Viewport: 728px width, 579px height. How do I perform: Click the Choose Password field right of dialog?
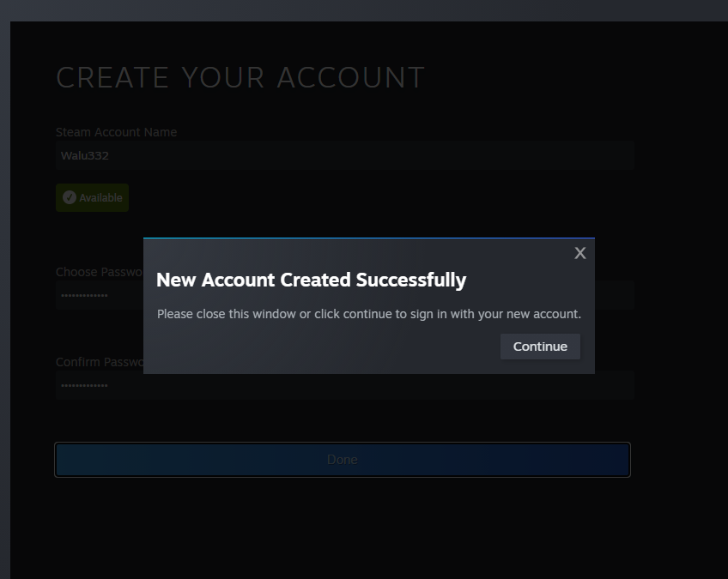click(x=615, y=295)
